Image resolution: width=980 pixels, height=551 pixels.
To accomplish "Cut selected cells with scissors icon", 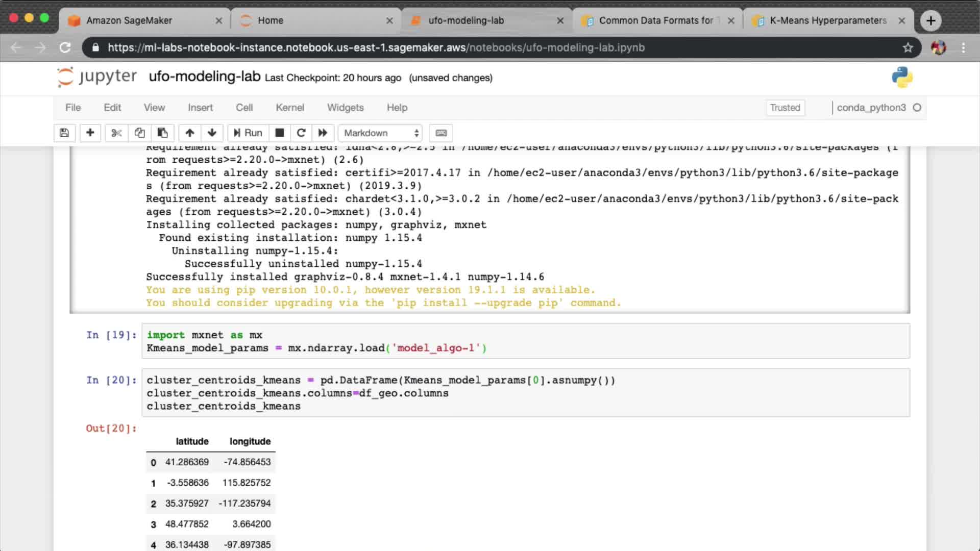I will [x=116, y=133].
